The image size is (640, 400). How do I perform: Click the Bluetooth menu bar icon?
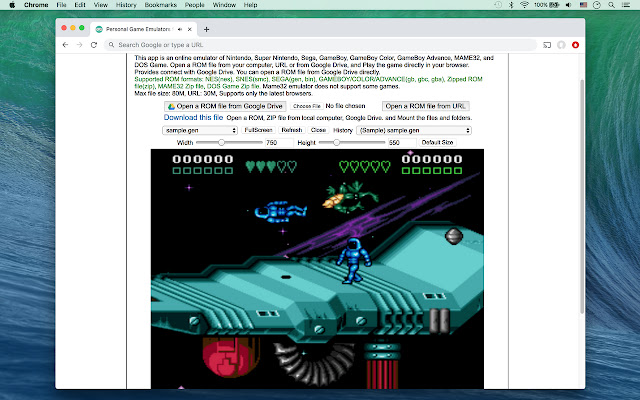[511, 5]
